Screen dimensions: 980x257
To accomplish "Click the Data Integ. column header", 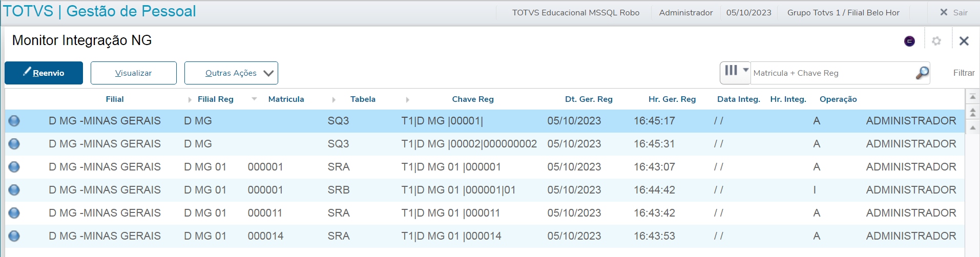I will click(739, 99).
